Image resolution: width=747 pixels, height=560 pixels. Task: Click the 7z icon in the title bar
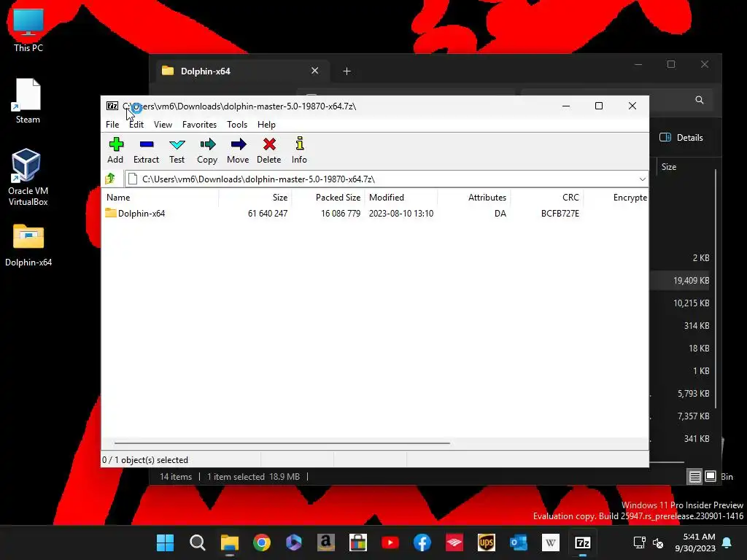[x=112, y=106]
